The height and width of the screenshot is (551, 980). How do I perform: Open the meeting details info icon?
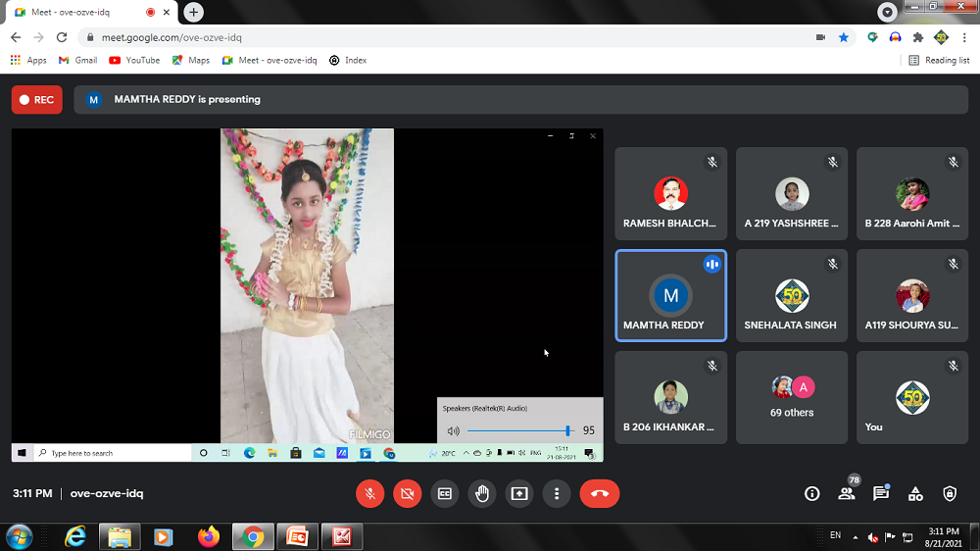811,494
